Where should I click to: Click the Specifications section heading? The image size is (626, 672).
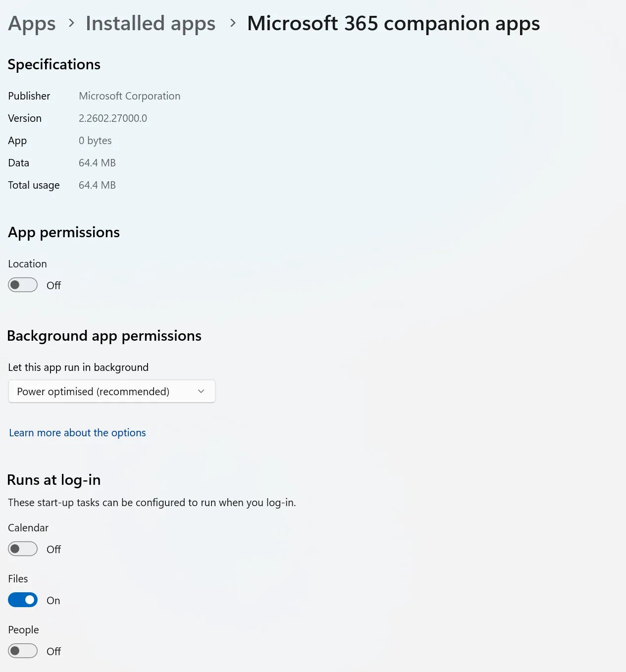coord(54,64)
